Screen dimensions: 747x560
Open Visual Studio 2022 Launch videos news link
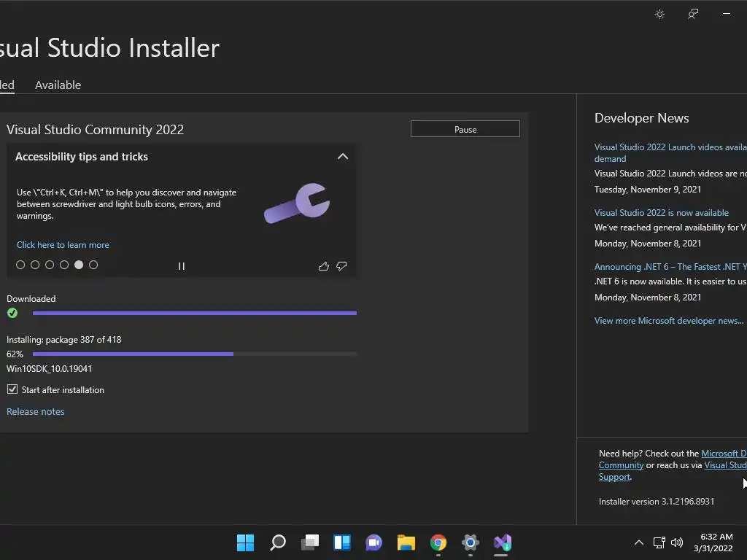point(670,153)
